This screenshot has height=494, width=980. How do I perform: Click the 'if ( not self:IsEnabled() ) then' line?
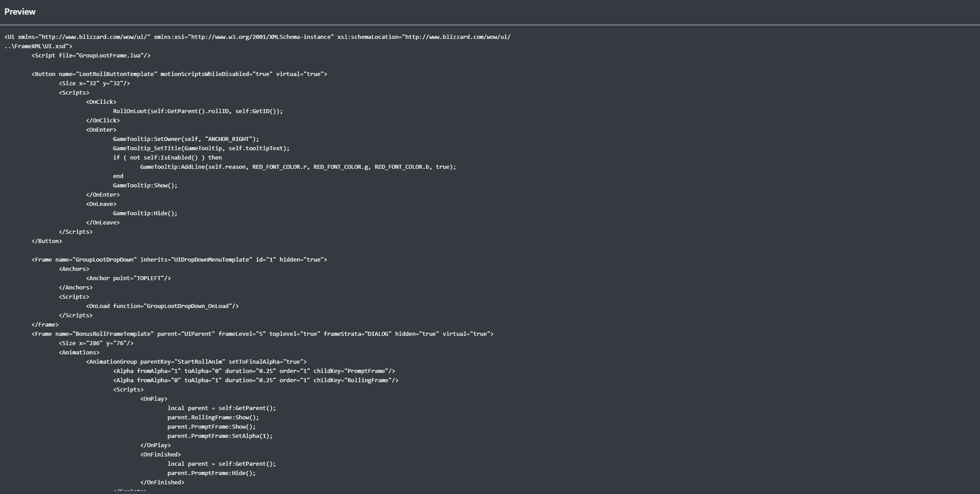click(x=167, y=158)
